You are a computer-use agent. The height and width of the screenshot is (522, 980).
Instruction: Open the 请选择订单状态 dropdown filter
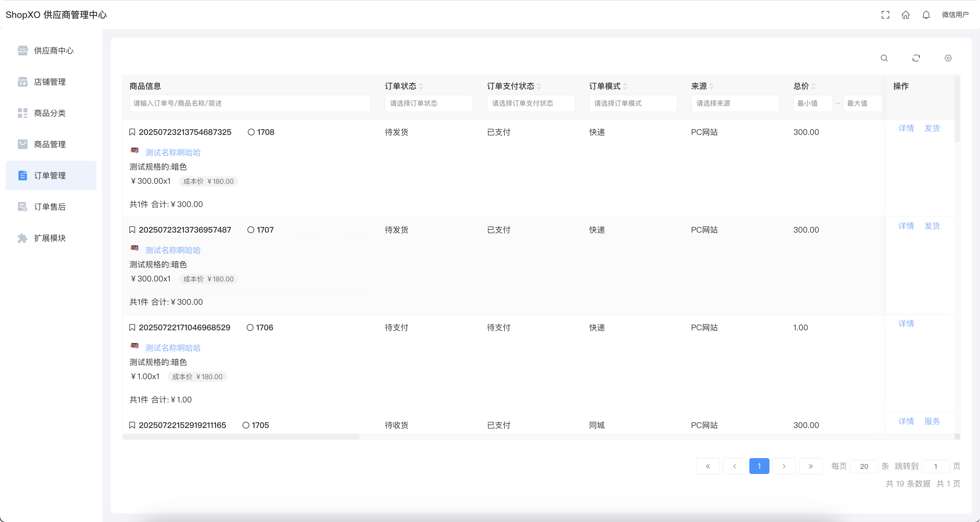[x=428, y=104]
